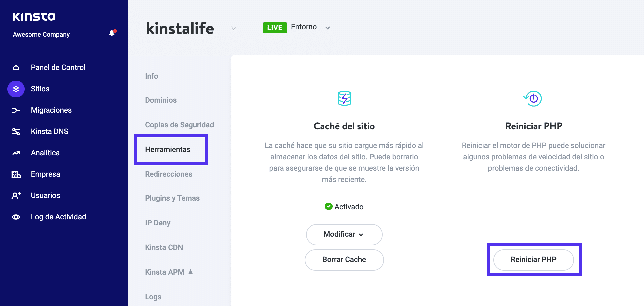Click the Caché del sitio database icon
This screenshot has height=306, width=644.
click(x=344, y=99)
